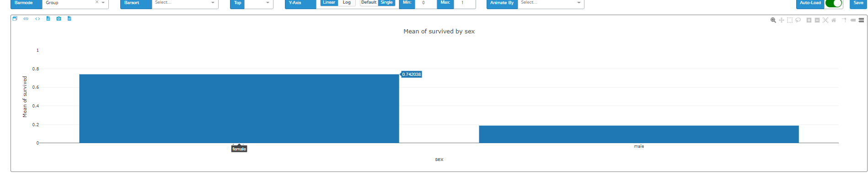Image resolution: width=868 pixels, height=193 pixels.
Task: Click the 'female' hover label under the axis
Action: [239, 149]
